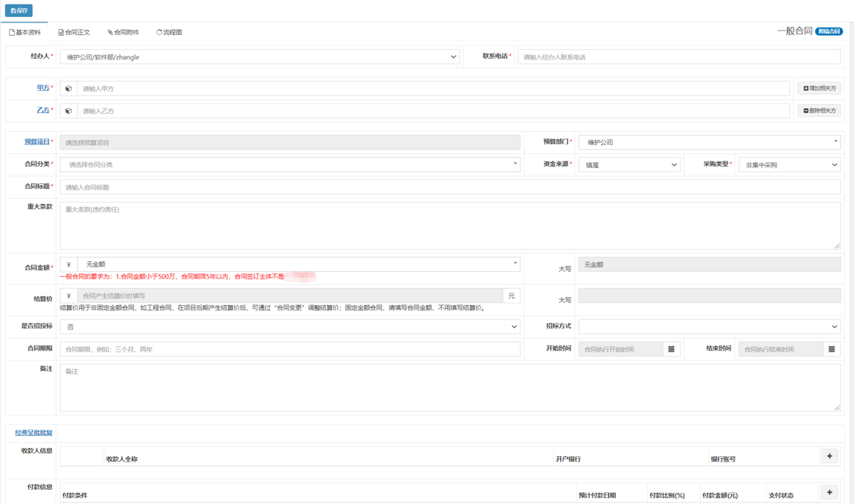Screen dimensions: 854x504
Task: Click the cube icon beside 甲方 field
Action: pyautogui.click(x=68, y=89)
